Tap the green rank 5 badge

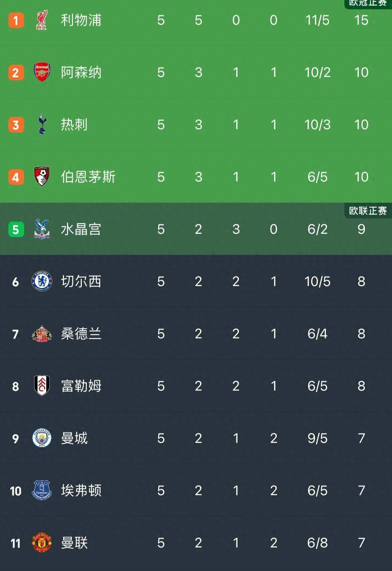tap(16, 230)
